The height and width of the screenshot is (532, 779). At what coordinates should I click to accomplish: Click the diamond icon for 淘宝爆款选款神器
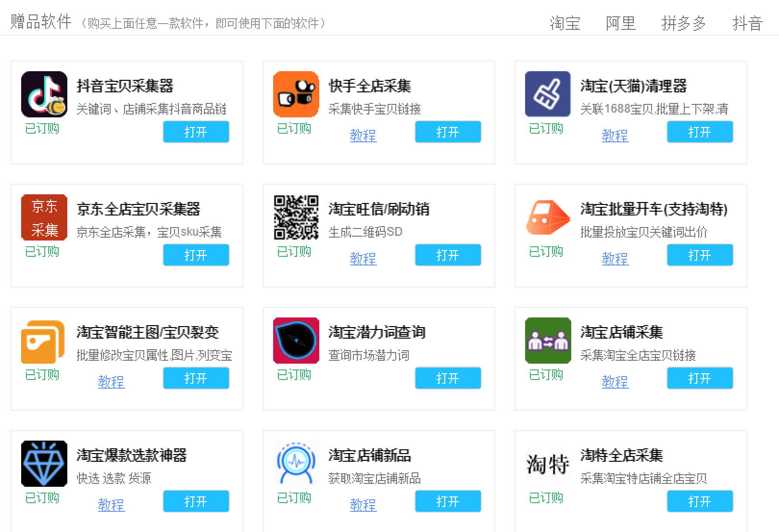point(44,464)
